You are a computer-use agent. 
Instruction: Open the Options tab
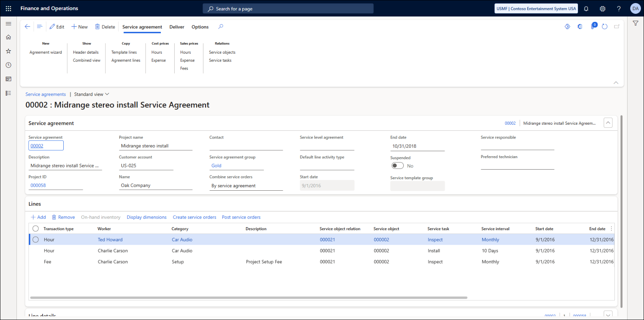(x=200, y=27)
